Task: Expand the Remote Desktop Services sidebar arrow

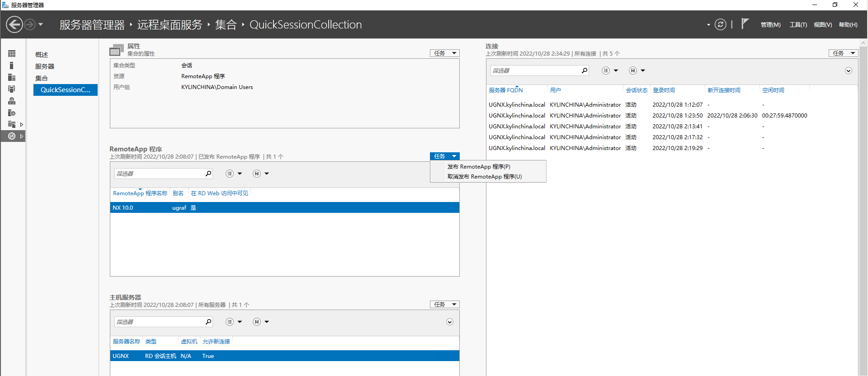Action: [21, 136]
